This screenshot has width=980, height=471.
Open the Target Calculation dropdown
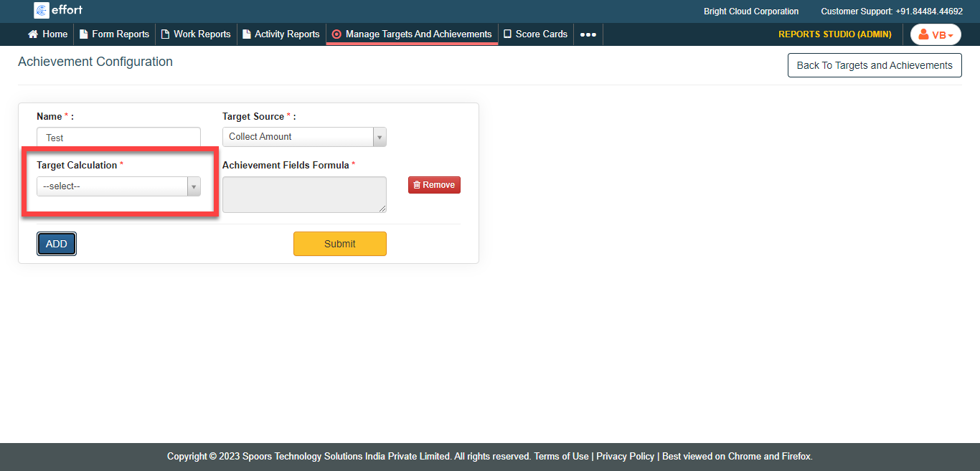coord(118,186)
